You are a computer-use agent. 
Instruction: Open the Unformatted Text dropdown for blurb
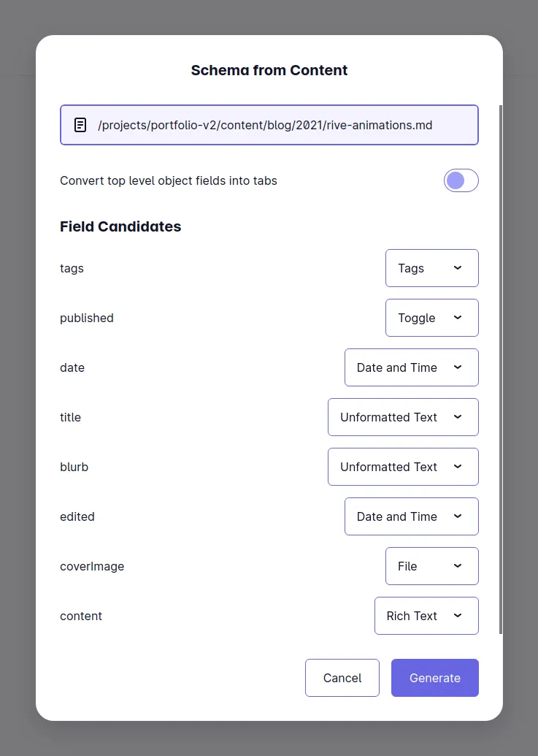coord(403,467)
